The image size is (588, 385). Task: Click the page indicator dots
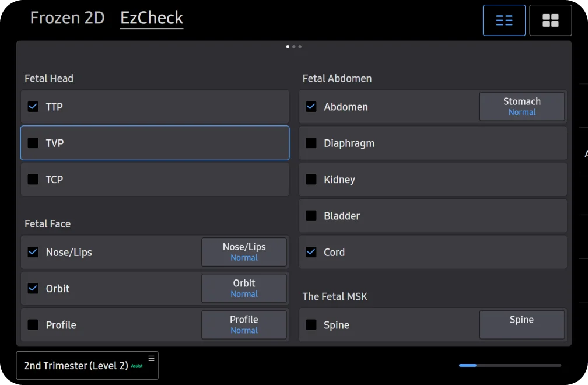(294, 47)
